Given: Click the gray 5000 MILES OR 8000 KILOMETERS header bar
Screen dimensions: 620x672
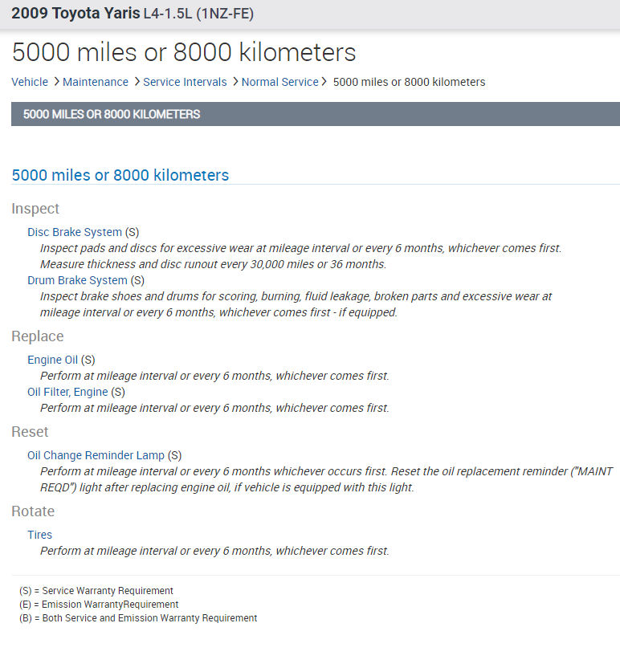Looking at the screenshot, I should 316,114.
